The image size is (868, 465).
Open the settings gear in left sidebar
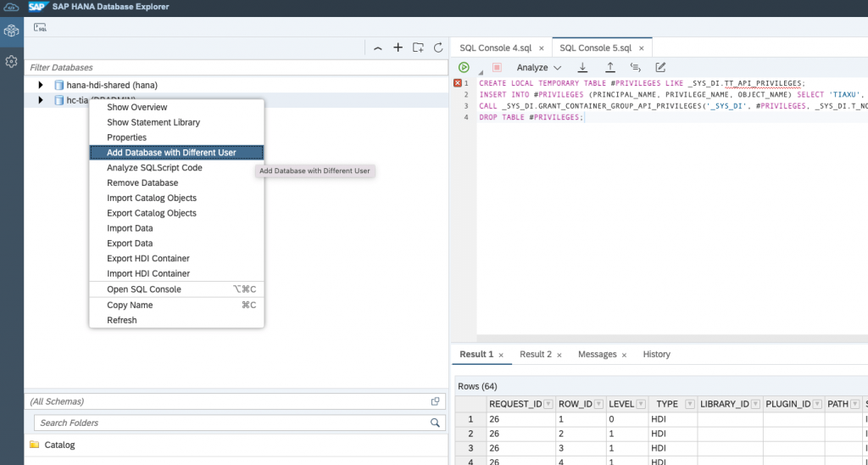(x=11, y=62)
